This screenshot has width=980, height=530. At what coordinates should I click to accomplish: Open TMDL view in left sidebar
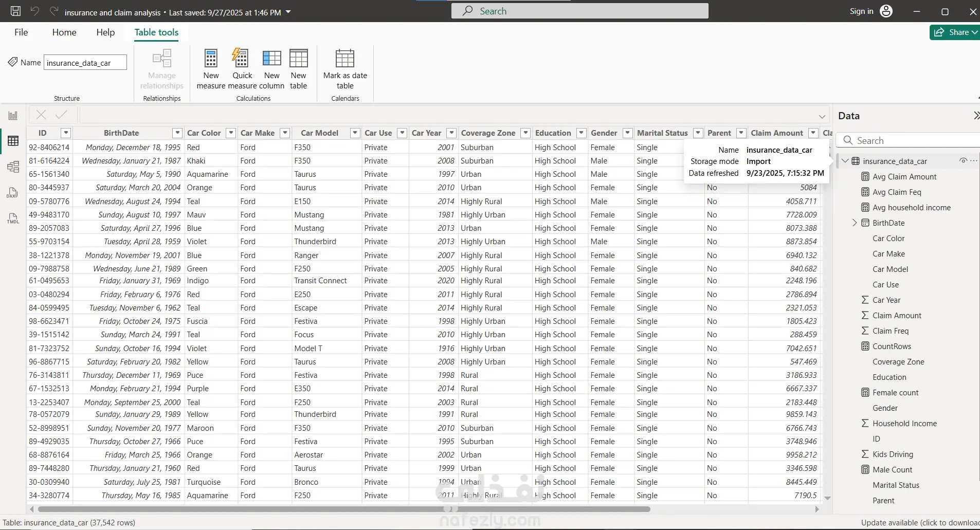click(x=13, y=218)
